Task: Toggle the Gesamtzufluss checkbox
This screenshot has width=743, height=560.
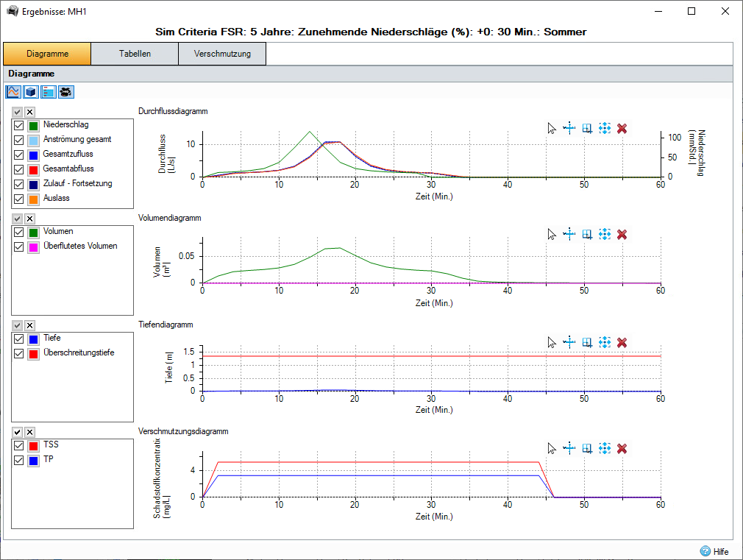Action: pos(18,155)
